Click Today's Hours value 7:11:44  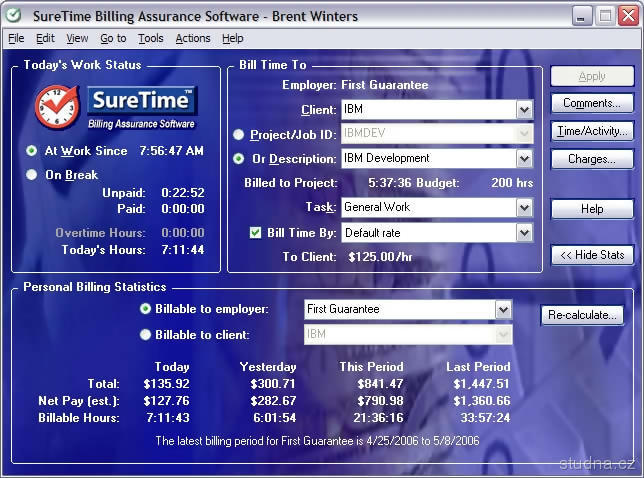pos(183,250)
